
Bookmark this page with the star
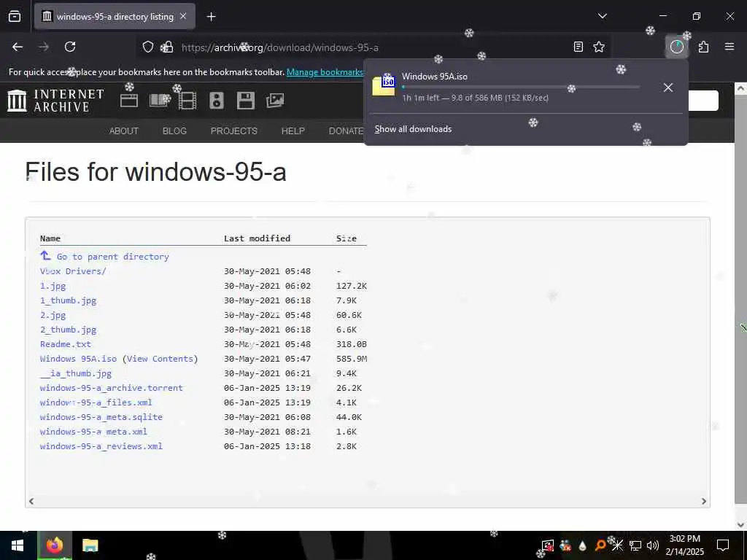point(599,47)
